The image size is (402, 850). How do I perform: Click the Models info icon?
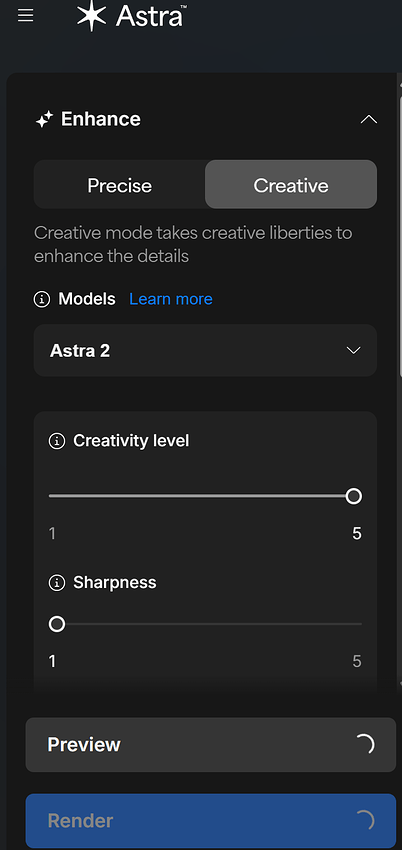(42, 299)
